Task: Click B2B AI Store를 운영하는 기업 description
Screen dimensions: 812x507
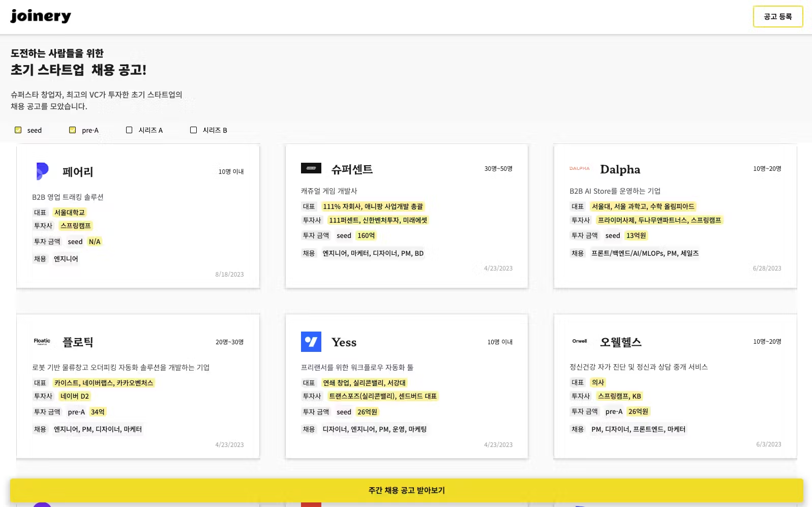Action: pyautogui.click(x=615, y=191)
